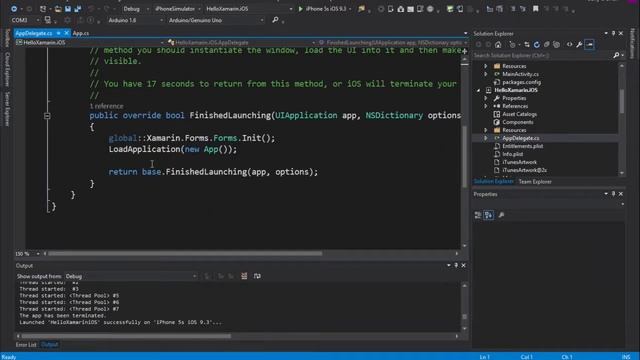Click Show All Files icon
This screenshot has width=640, height=360.
click(x=556, y=44)
